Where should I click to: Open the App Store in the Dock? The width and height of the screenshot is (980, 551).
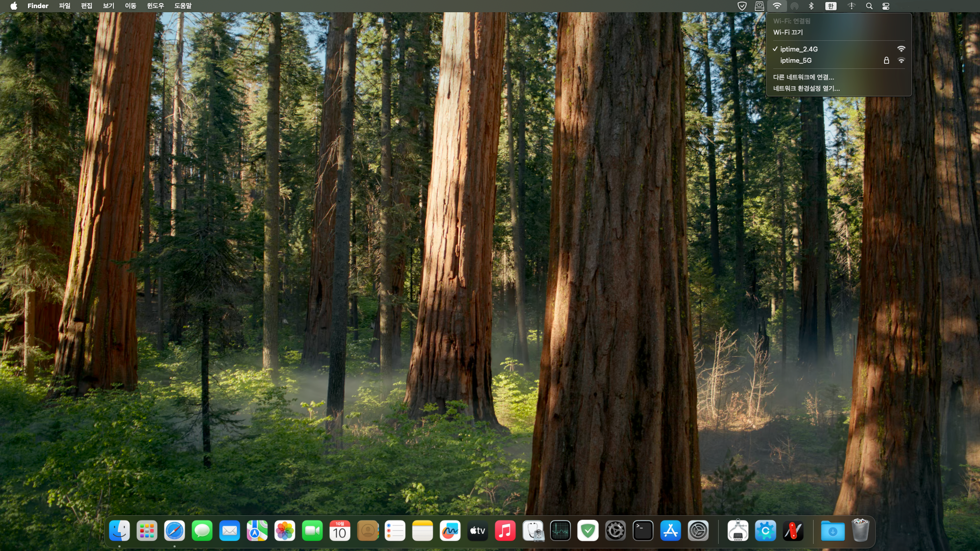point(671,531)
